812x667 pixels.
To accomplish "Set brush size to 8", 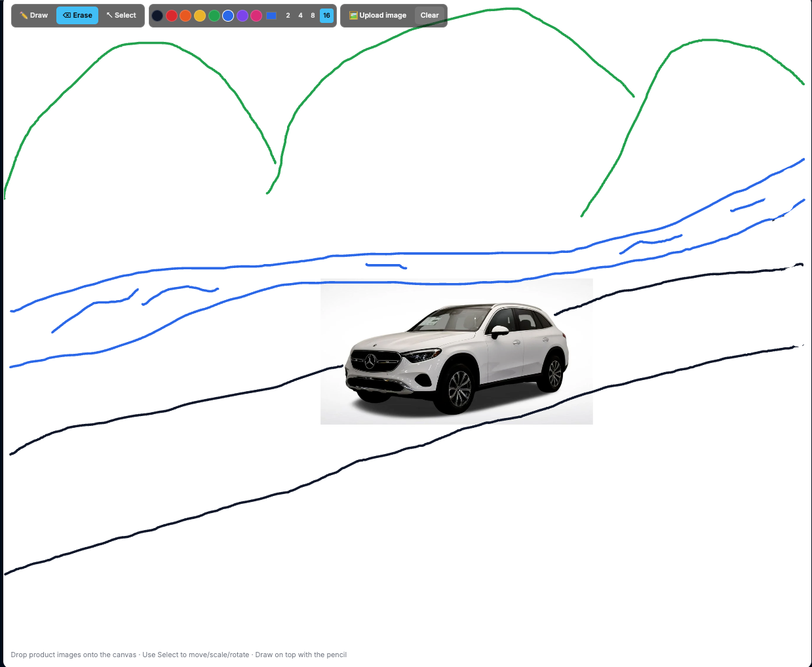I will click(313, 16).
